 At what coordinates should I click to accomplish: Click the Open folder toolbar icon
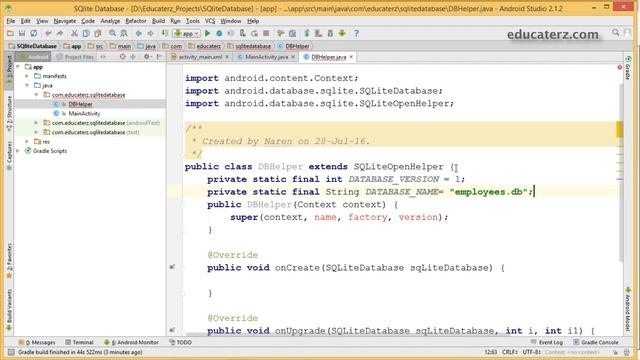(10, 33)
